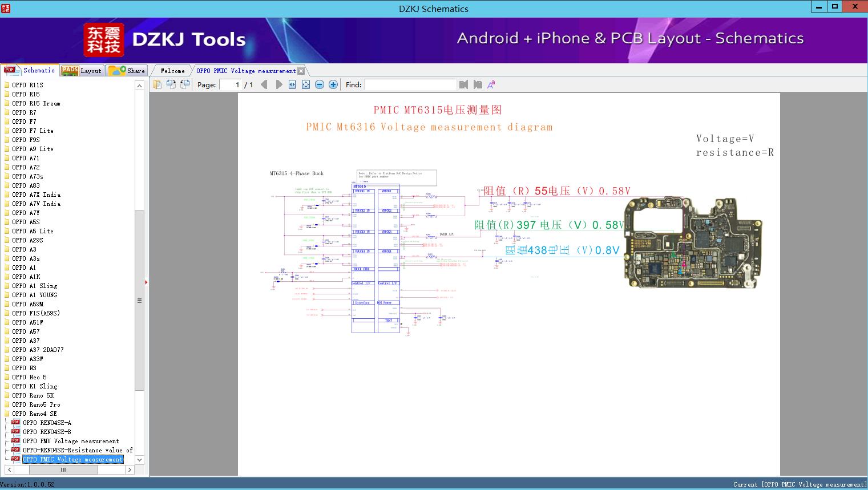This screenshot has height=490, width=868.
Task: Select the OPPO PMIC Voltage measurement tree item
Action: (72, 459)
